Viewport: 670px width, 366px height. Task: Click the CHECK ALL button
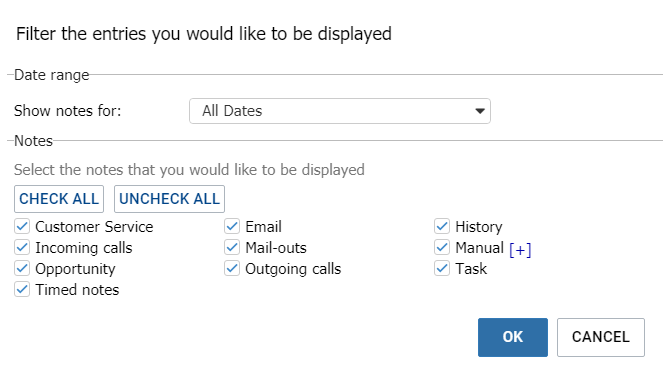59,199
